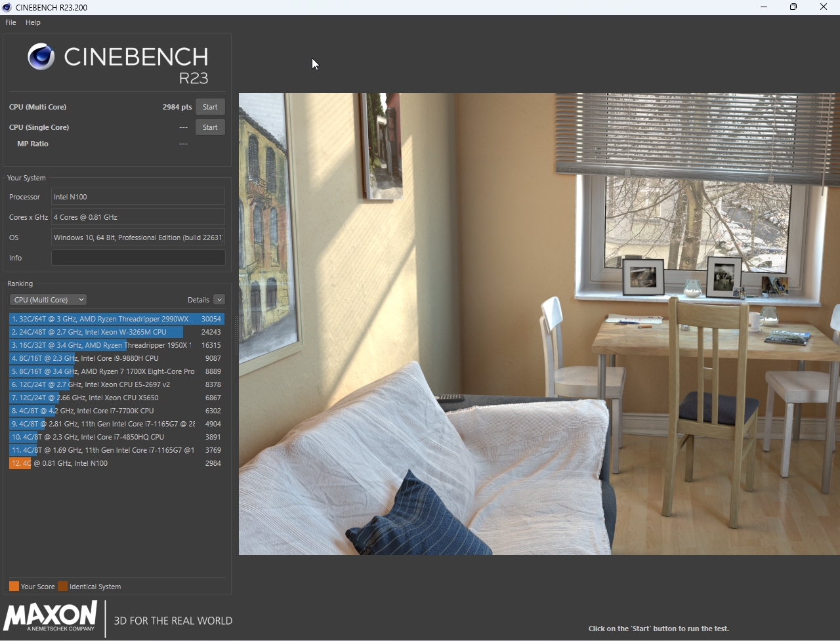Start the CPU Multi Core test
Image resolution: width=840 pixels, height=641 pixels.
pyautogui.click(x=210, y=107)
